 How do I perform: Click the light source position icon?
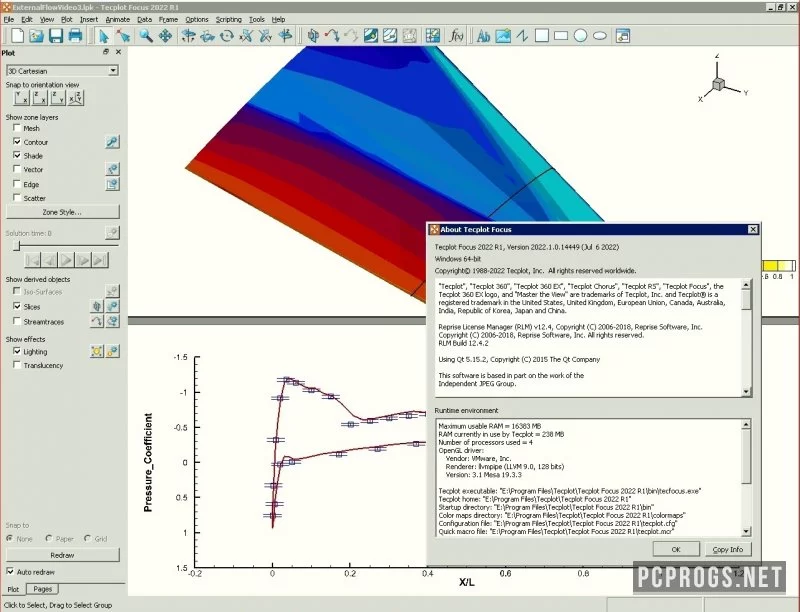96,351
